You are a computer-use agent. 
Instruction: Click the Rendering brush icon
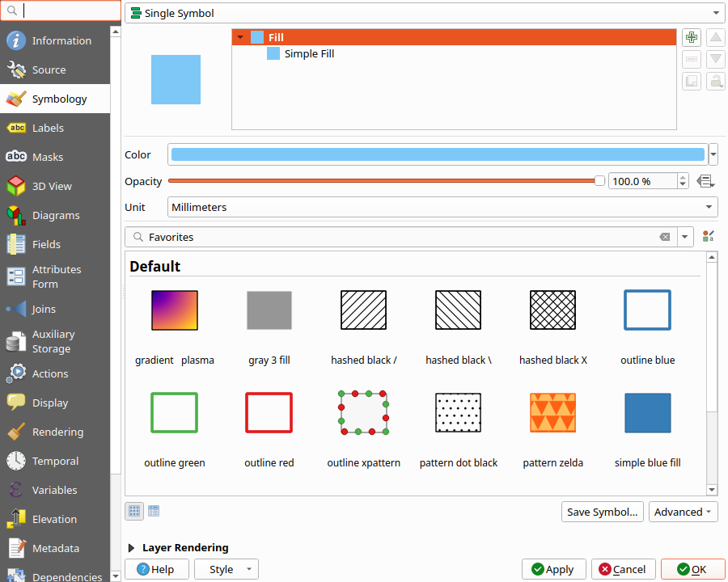(x=16, y=432)
